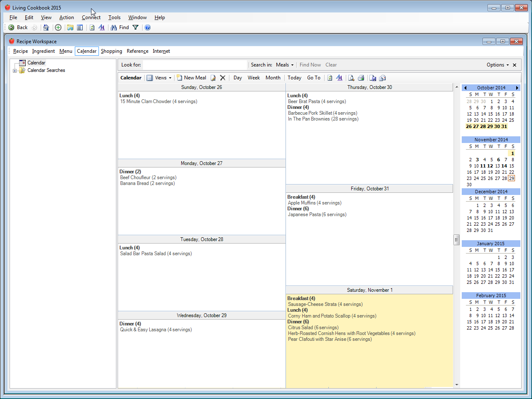Click the Month view button
532x399 pixels.
[x=273, y=78]
